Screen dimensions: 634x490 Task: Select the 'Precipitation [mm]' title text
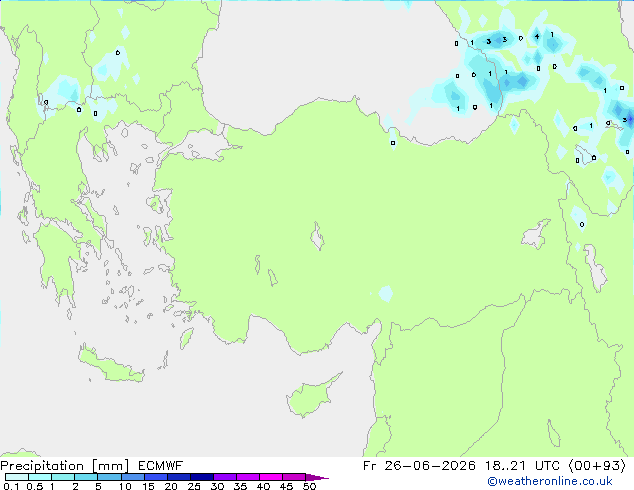tap(64, 466)
